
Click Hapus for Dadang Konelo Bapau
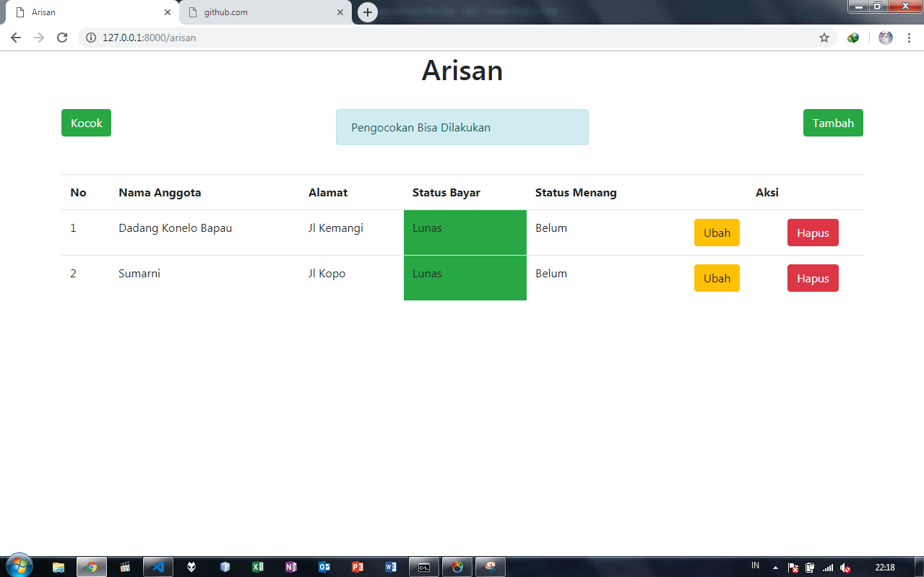point(812,233)
